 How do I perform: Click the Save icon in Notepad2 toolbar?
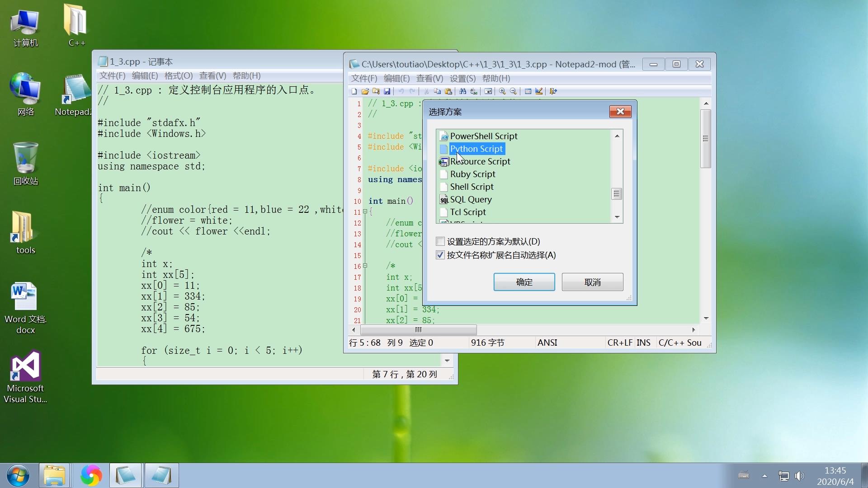388,91
